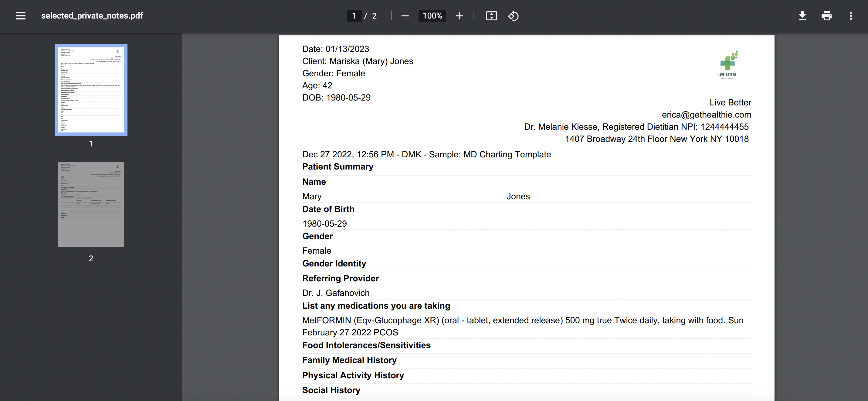Click the fit to page icon
This screenshot has height=401, width=868.
tap(491, 16)
